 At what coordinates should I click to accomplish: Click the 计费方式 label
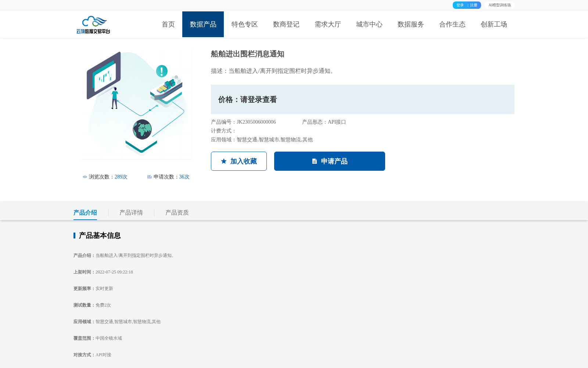223,131
